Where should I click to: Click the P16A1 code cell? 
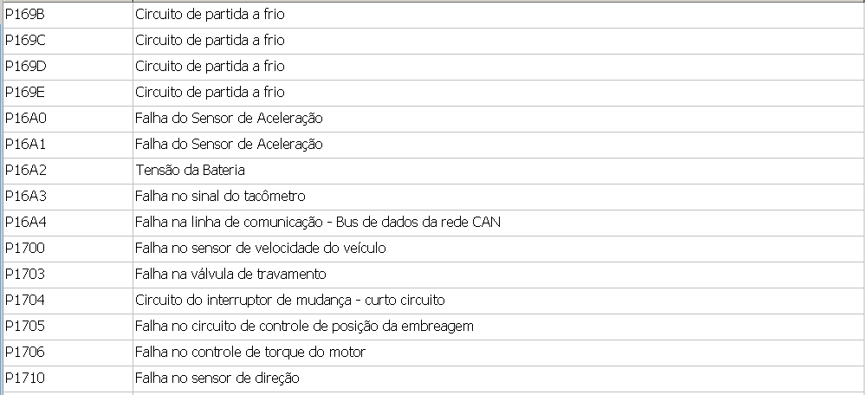pyautogui.click(x=24, y=144)
